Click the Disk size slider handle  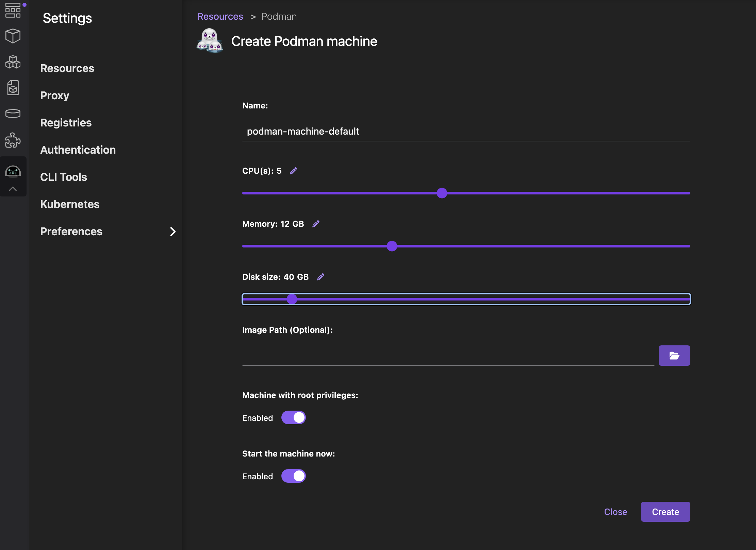[292, 299]
